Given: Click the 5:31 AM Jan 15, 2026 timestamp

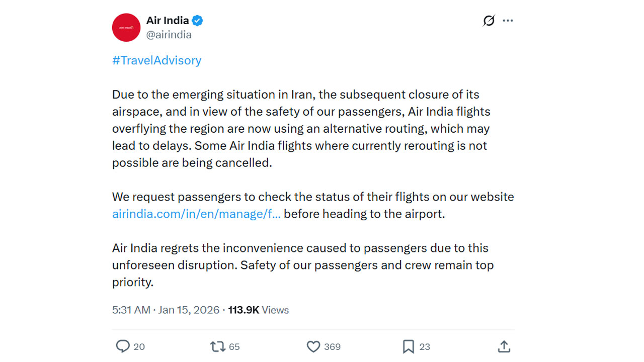Looking at the screenshot, I should [166, 310].
